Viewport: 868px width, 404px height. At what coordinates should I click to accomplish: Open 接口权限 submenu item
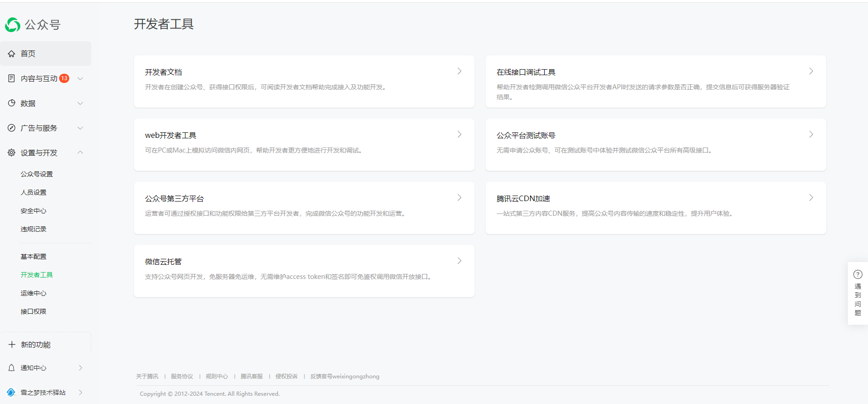(33, 311)
